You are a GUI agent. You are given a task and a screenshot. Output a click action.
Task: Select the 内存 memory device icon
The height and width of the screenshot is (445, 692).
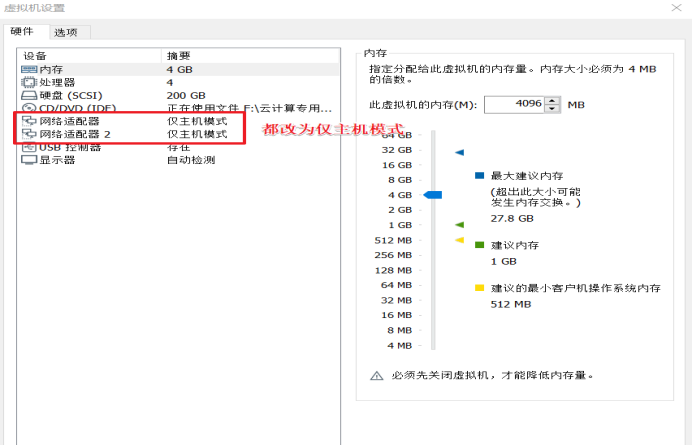[x=29, y=69]
